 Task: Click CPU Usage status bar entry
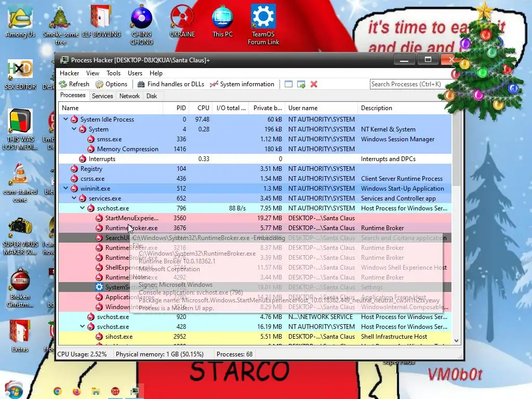click(82, 354)
